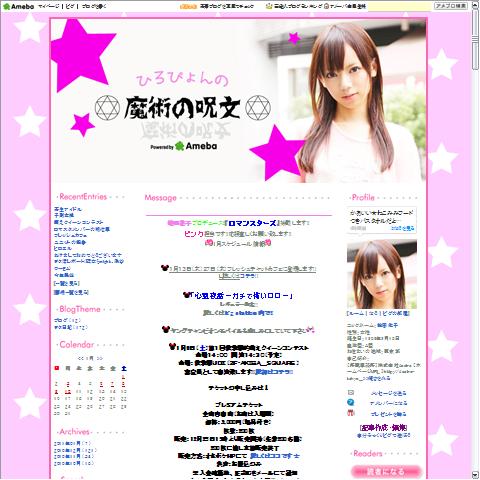Click the アメブロ検索 button

tap(451, 6)
